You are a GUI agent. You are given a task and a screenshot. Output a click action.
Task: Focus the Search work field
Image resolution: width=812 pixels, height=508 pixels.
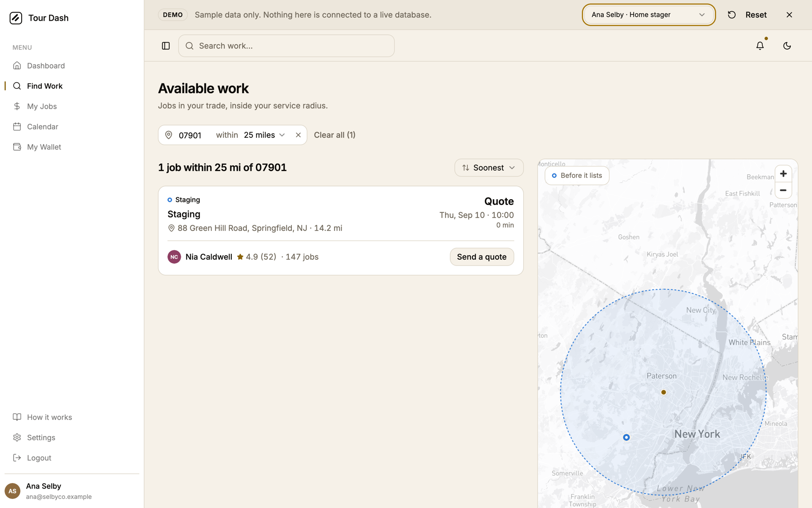[286, 46]
